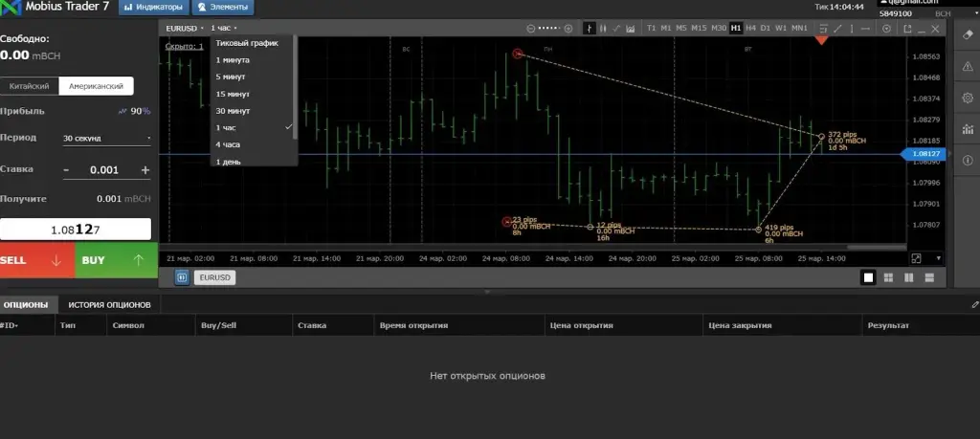Viewport: 980px width, 439px height.
Task: Choose 4 часа from timeframe list
Action: 228,144
